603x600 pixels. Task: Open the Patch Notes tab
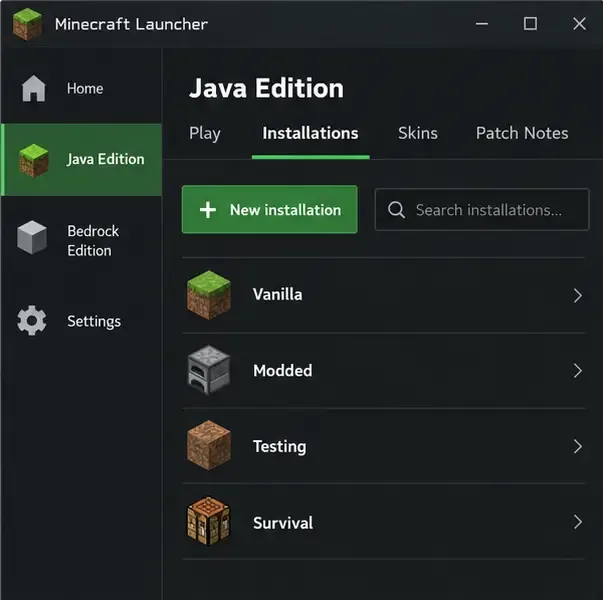(522, 133)
